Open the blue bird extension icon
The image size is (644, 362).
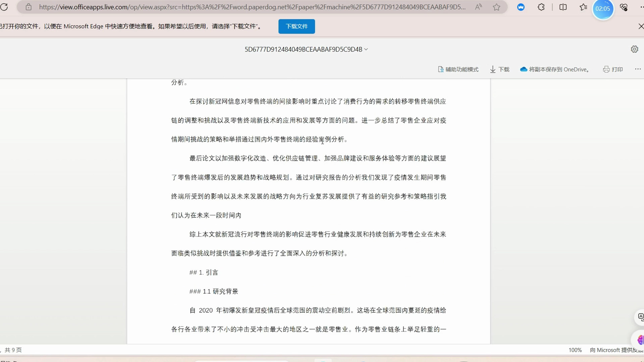click(521, 7)
